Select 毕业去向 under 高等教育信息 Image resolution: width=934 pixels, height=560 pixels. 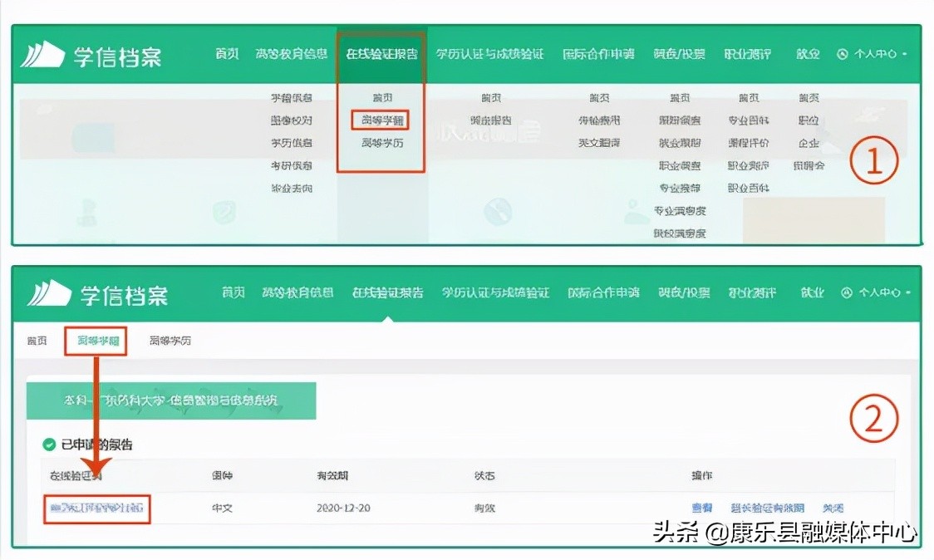(292, 189)
